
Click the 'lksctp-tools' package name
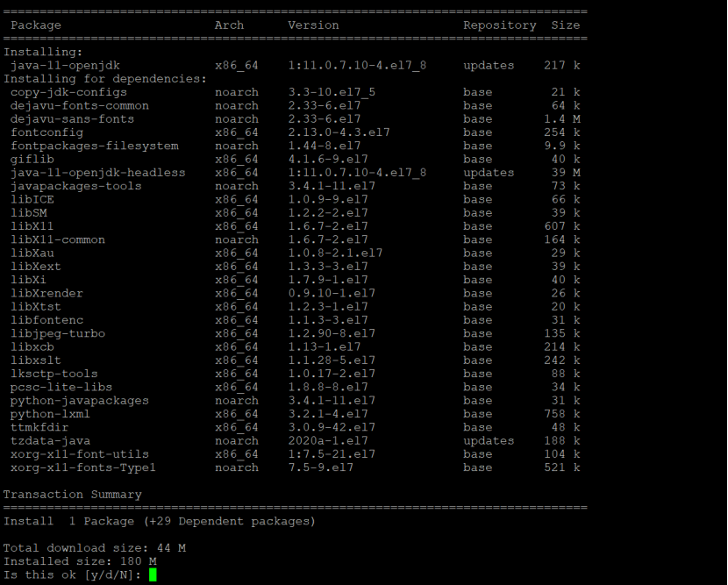pos(54,375)
